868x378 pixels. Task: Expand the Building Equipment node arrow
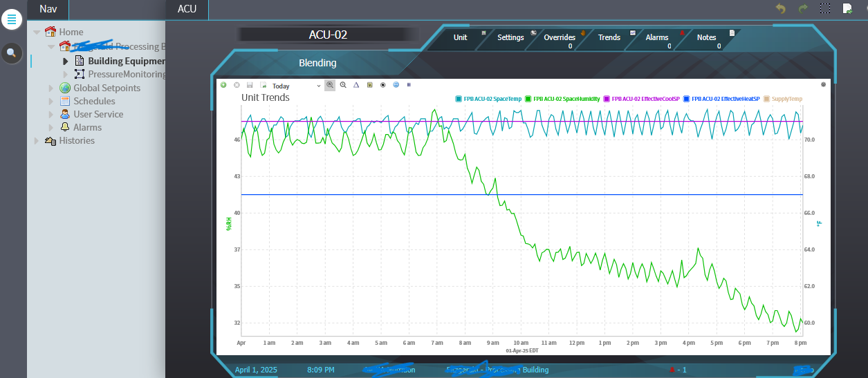pyautogui.click(x=66, y=62)
